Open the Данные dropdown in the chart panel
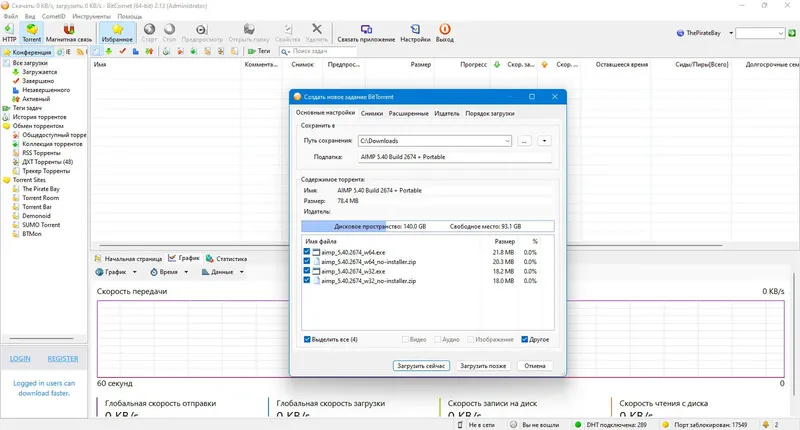The height and width of the screenshot is (430, 800). coord(241,272)
